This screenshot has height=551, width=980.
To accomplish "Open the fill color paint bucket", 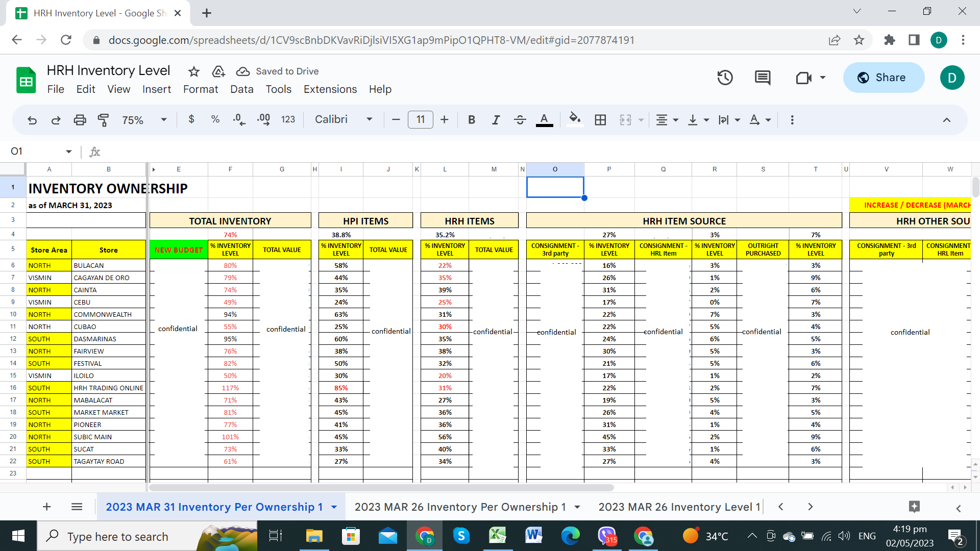I will 575,120.
